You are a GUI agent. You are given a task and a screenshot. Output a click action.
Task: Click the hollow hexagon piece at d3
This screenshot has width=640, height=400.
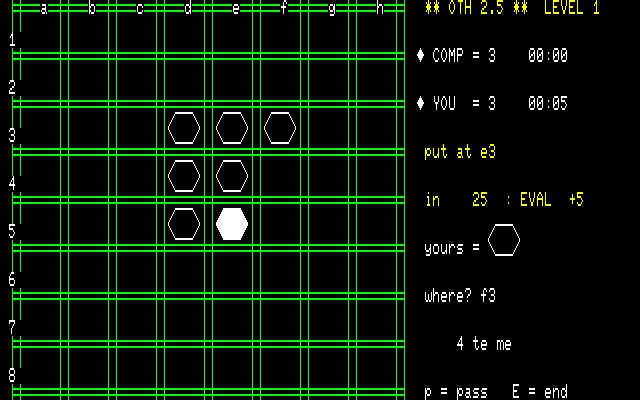pos(184,128)
